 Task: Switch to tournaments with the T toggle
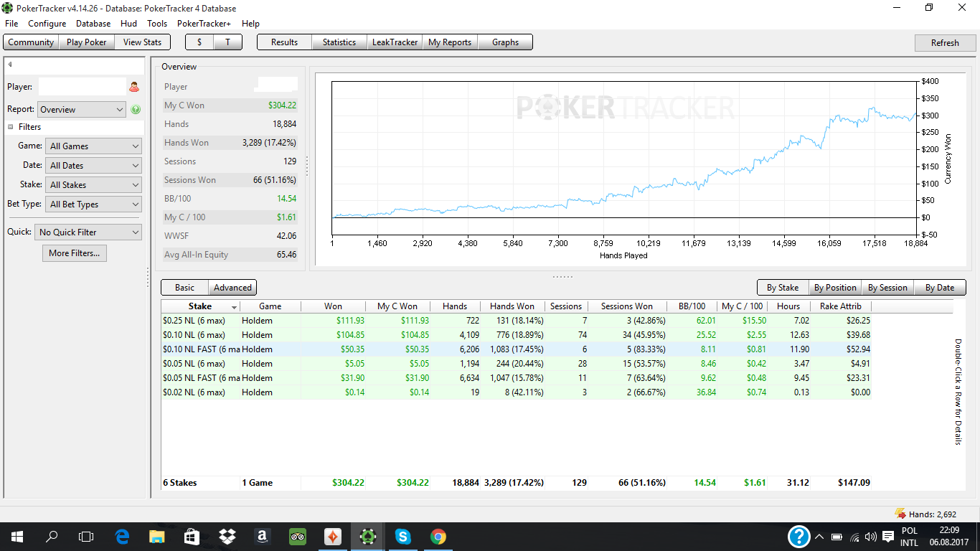227,42
